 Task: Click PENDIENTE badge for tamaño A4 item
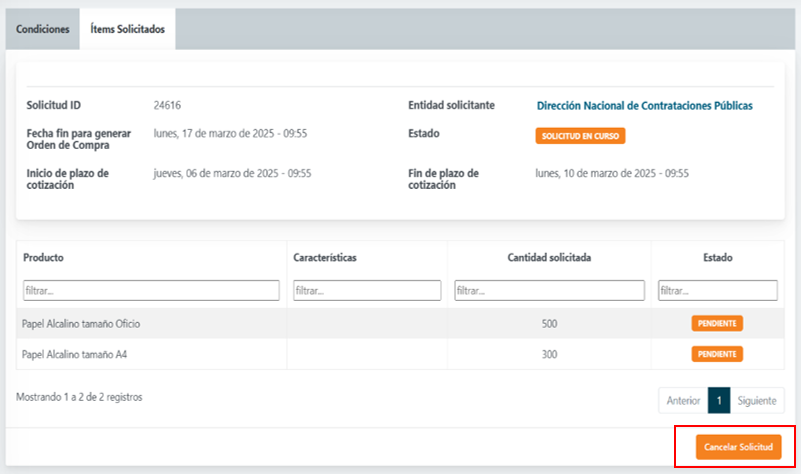click(717, 354)
